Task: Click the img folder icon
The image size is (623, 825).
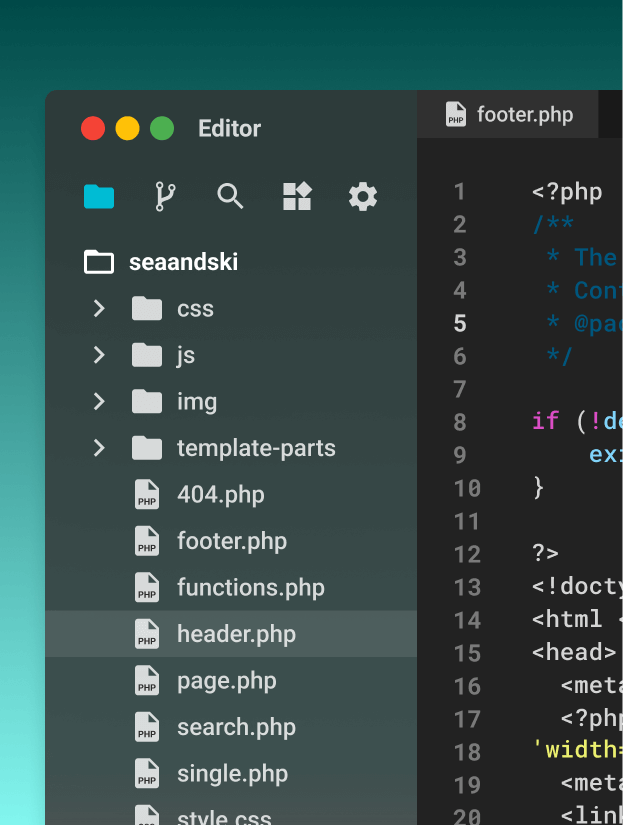Action: pyautogui.click(x=147, y=401)
